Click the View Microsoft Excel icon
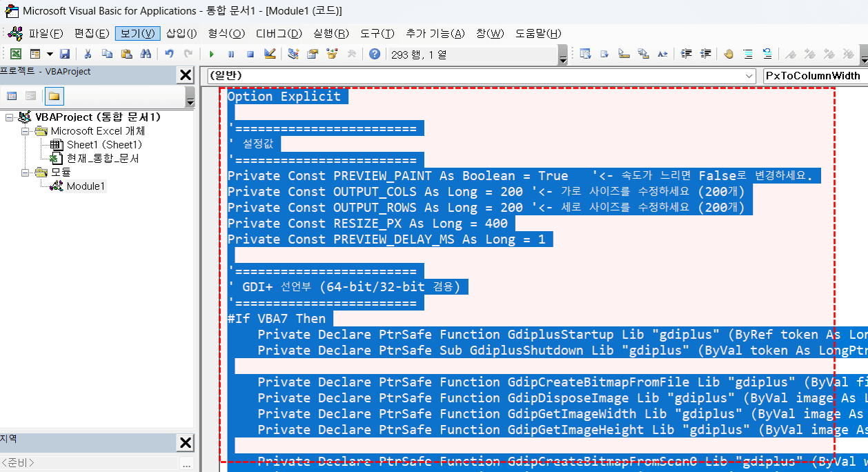Viewport: 868px width, 472px height. pos(15,54)
